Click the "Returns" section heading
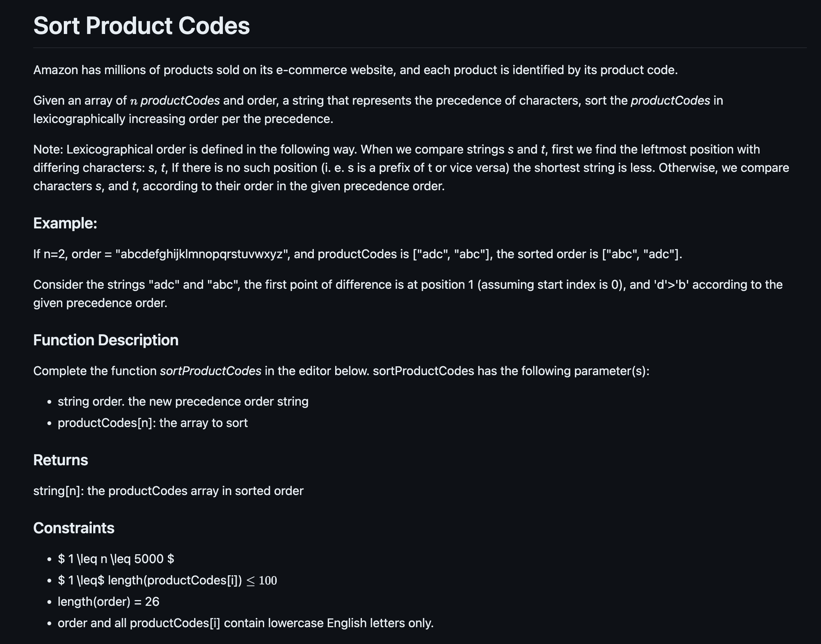The width and height of the screenshot is (821, 644). click(61, 460)
